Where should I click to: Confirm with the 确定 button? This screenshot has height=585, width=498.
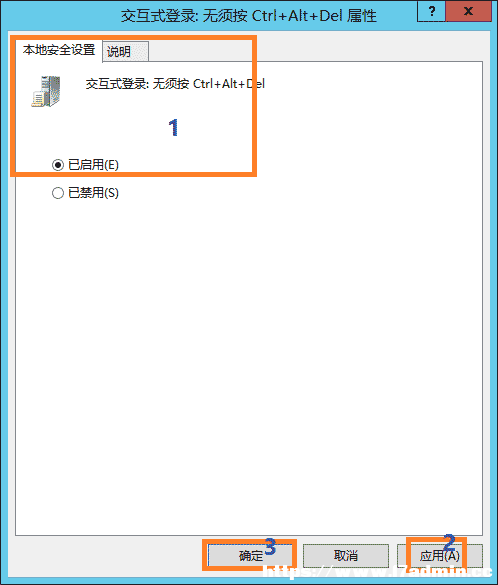(x=250, y=556)
